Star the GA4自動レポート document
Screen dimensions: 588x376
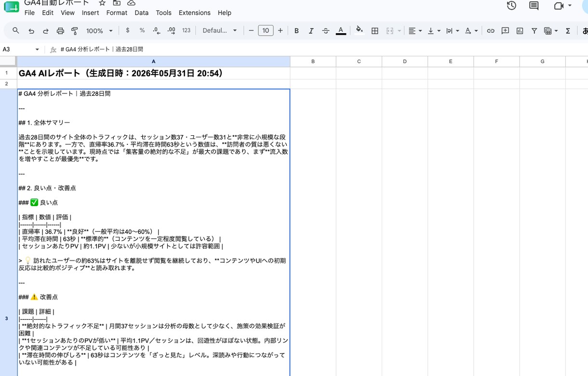[x=102, y=3]
